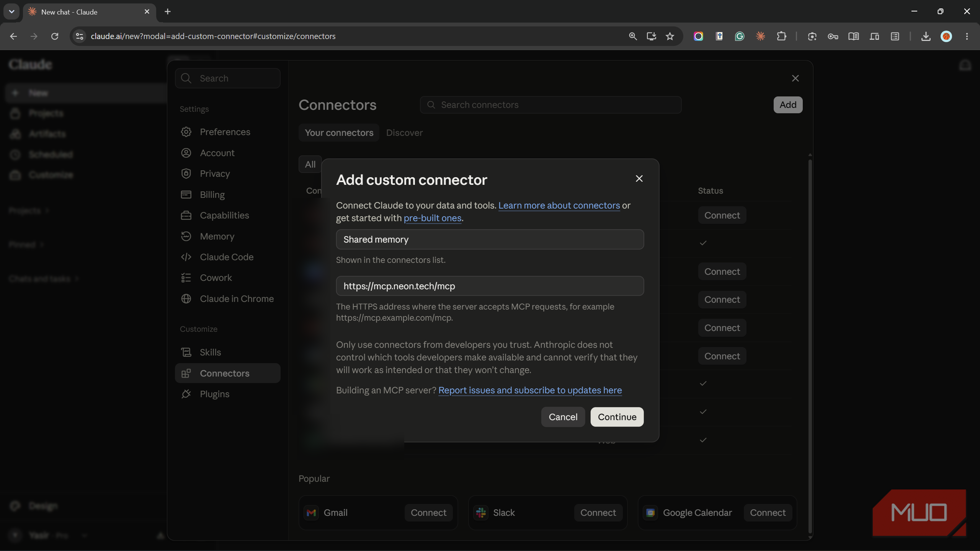This screenshot has height=551, width=980.
Task: Open Skills in Customize section
Action: pos(228,352)
